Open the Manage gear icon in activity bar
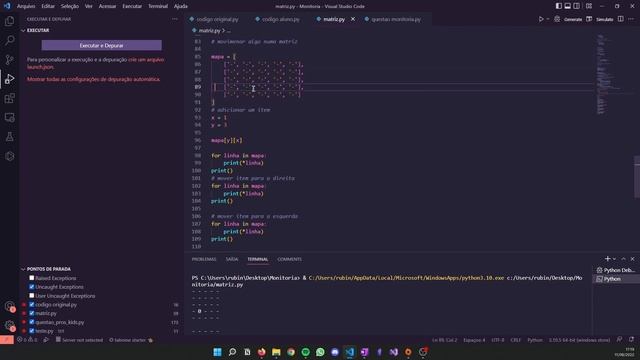 (9, 325)
